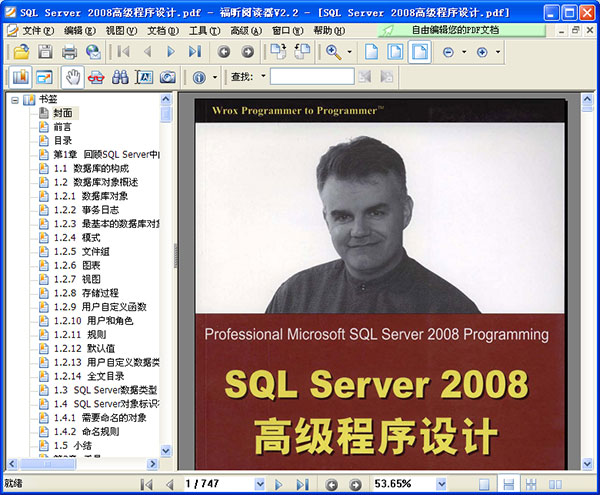Click the zoom in plus icon

click(482, 52)
